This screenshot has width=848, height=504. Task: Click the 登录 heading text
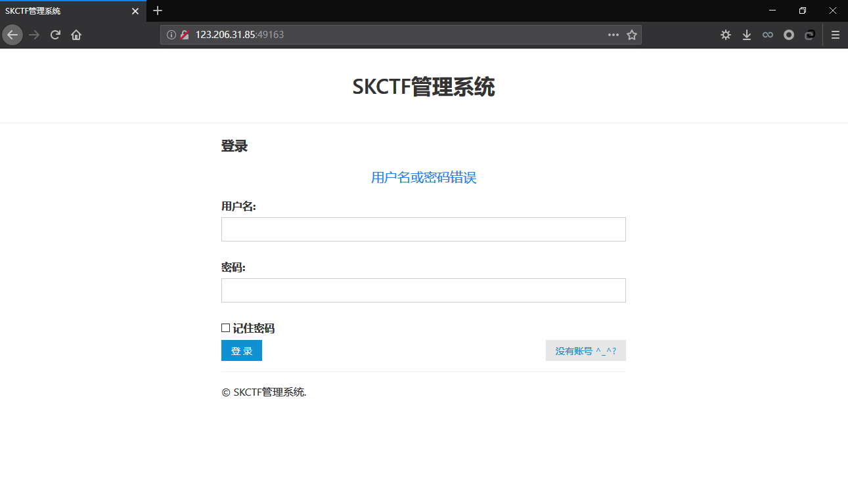tap(234, 146)
